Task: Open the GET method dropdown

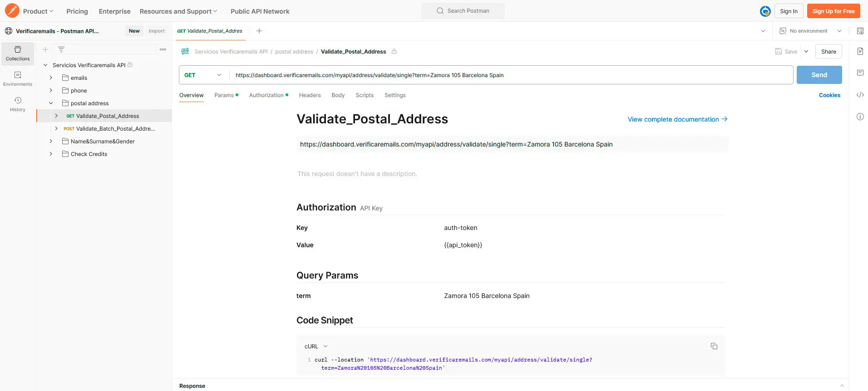Action: point(203,75)
